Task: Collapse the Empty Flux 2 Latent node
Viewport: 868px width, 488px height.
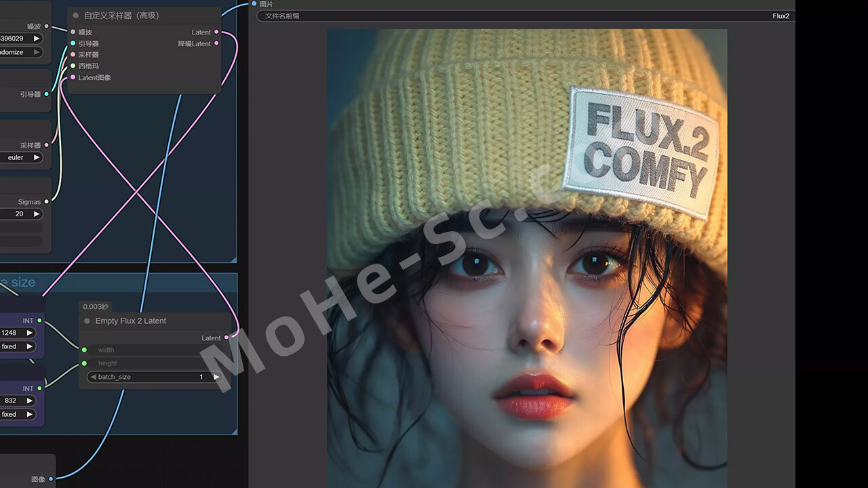Action: [x=87, y=321]
